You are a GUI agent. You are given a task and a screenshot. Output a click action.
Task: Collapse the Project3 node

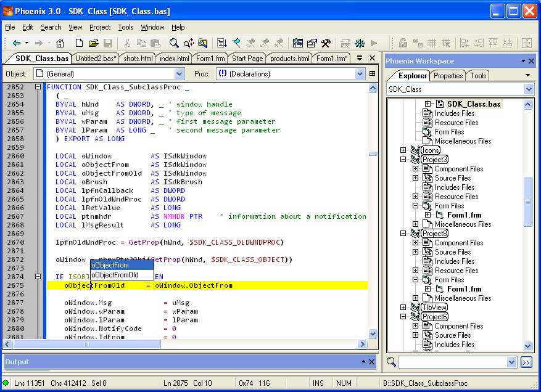pos(403,159)
